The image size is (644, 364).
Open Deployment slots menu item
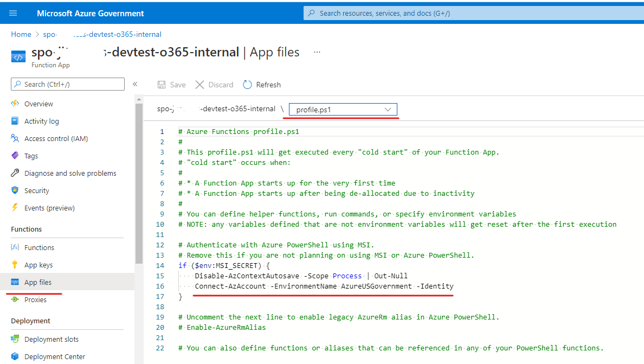[x=51, y=339]
